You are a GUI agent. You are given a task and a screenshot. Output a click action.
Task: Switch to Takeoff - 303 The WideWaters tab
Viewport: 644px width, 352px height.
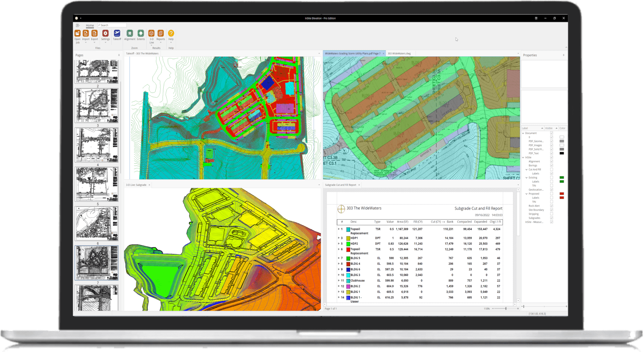(142, 54)
